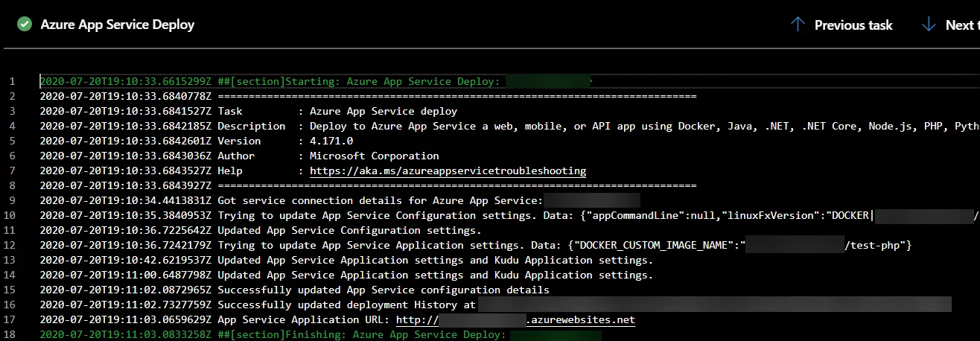This screenshot has width=980, height=341.
Task: Click line number 2 separator row text
Action: (x=368, y=96)
